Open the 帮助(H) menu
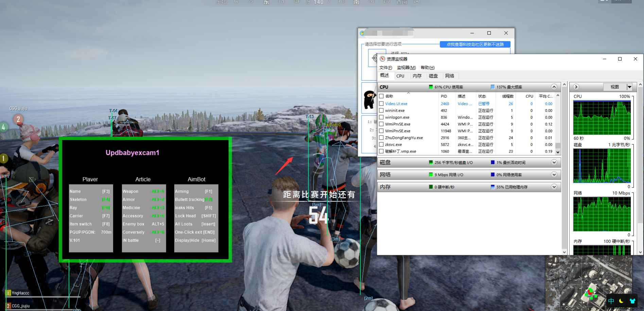The width and height of the screenshot is (644, 311). (428, 68)
